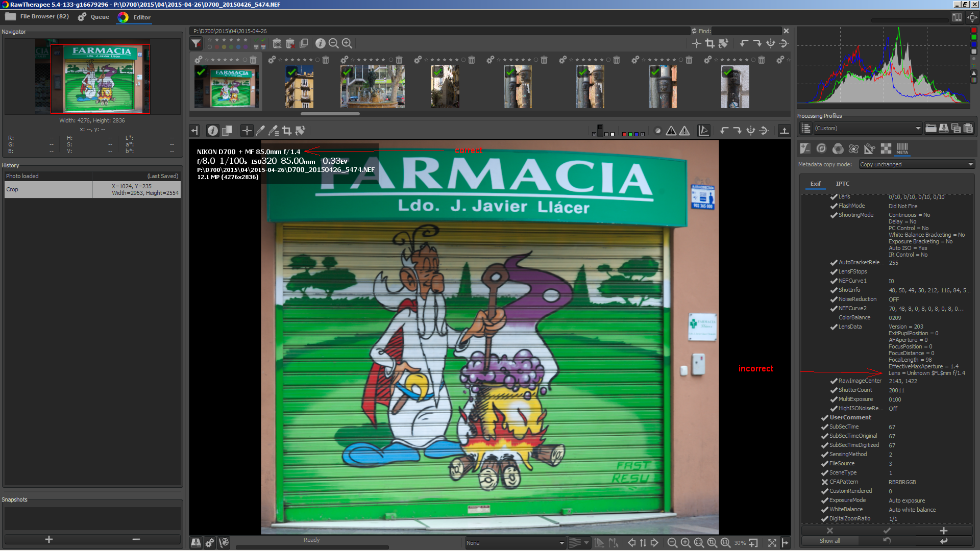The width and height of the screenshot is (980, 551).
Task: Select the crop tool in editor toolbar
Action: click(287, 131)
